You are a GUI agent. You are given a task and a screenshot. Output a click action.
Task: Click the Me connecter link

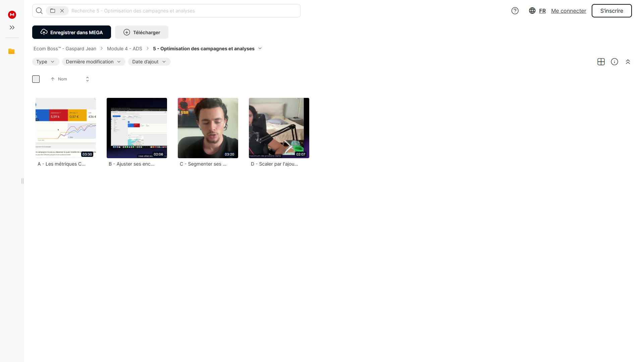point(569,11)
